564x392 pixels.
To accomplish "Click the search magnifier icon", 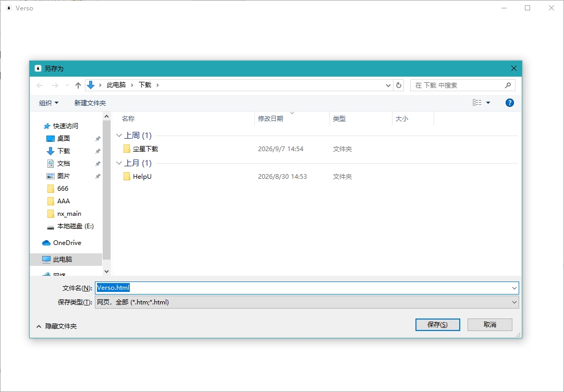I will (508, 85).
